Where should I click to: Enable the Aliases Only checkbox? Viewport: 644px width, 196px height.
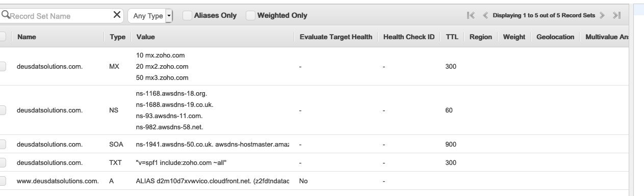pyautogui.click(x=187, y=15)
